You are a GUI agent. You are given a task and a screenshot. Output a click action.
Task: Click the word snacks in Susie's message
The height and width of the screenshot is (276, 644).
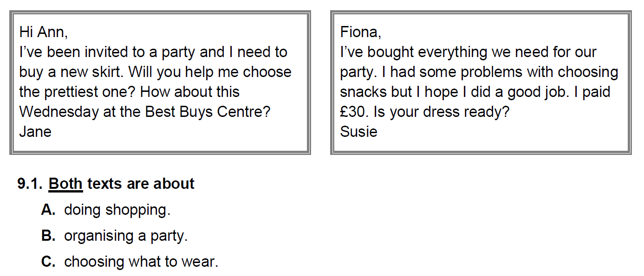363,92
